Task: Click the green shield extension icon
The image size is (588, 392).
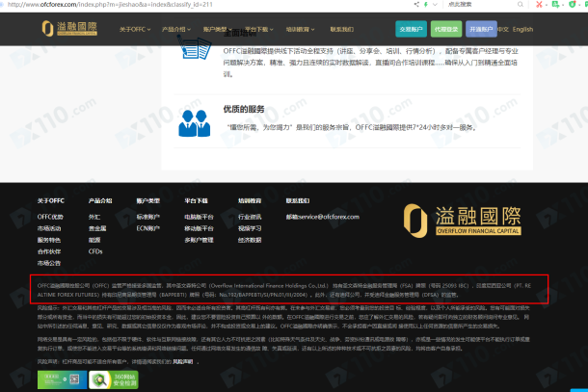Action: [573, 5]
